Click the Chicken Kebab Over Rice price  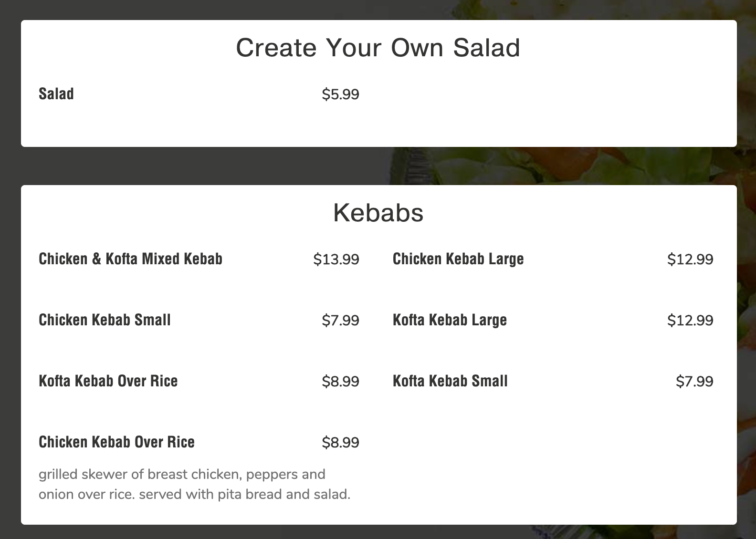pos(340,443)
